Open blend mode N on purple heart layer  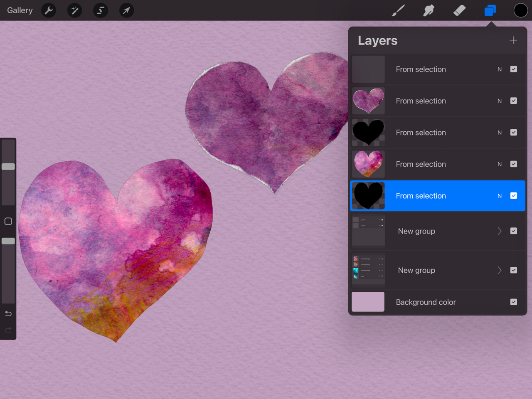point(500,101)
